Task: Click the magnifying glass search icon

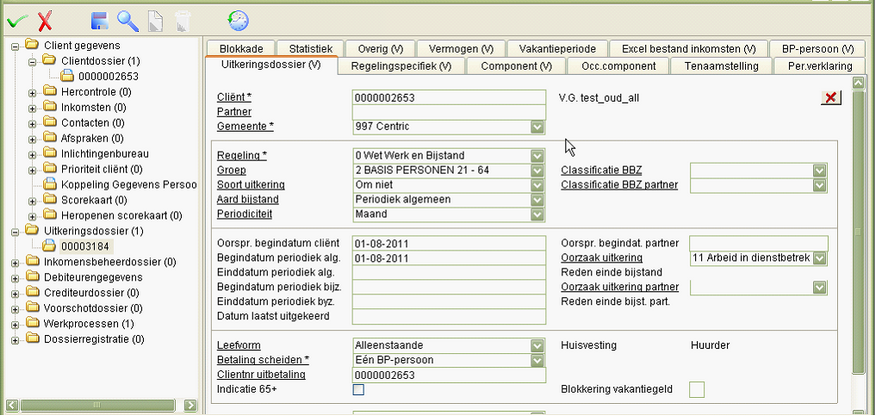Action: pos(128,21)
